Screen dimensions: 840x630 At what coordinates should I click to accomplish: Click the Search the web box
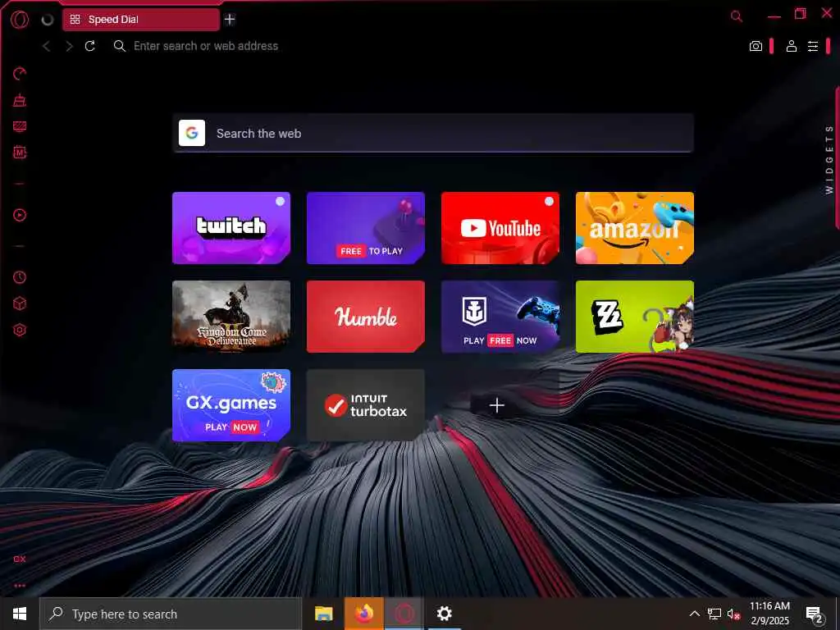[433, 133]
